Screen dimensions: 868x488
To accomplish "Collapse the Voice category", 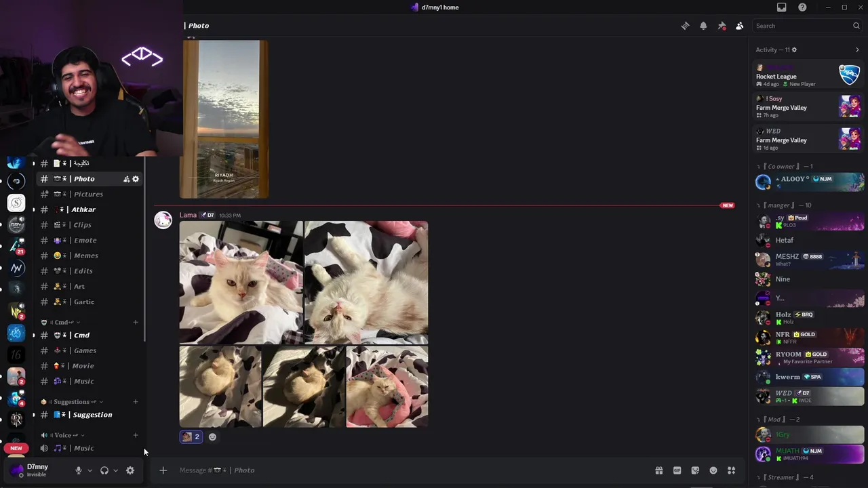I will click(62, 435).
